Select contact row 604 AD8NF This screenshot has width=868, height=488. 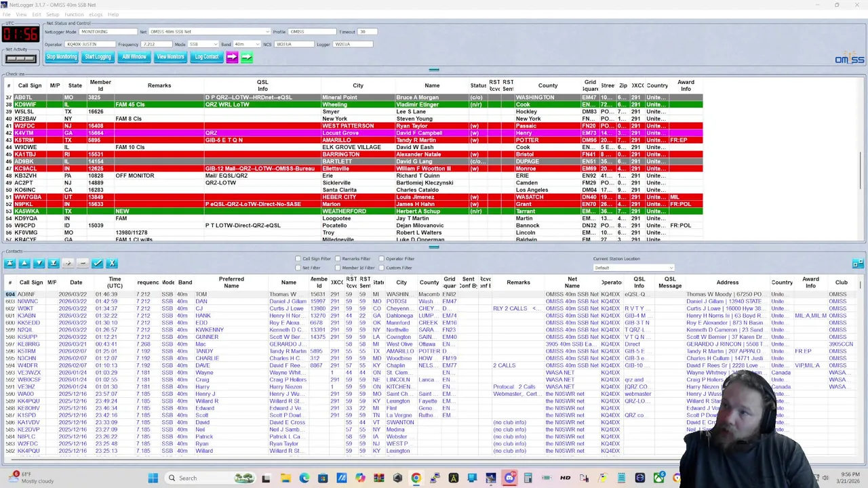coord(431,295)
